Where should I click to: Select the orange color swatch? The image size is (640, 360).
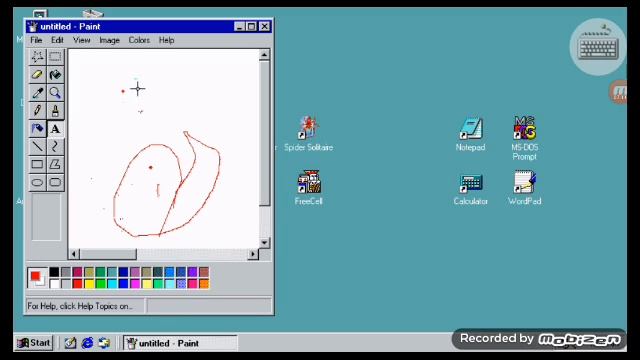tap(204, 283)
